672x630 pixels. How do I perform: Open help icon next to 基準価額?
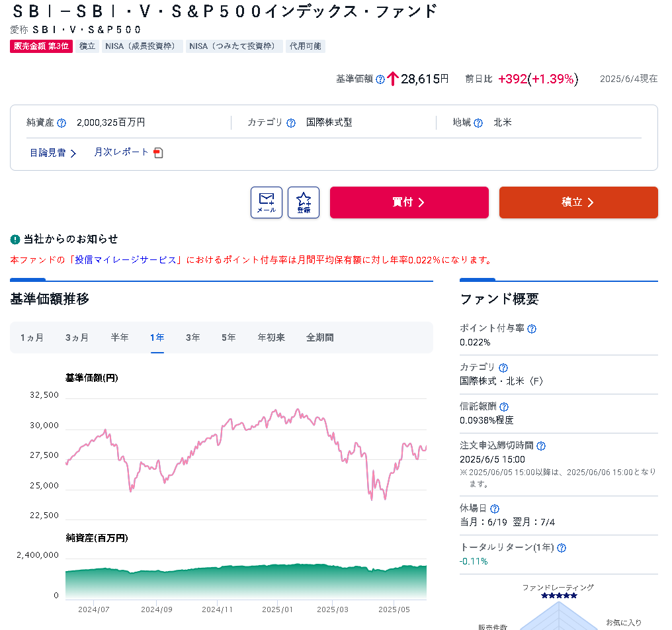pos(380,79)
